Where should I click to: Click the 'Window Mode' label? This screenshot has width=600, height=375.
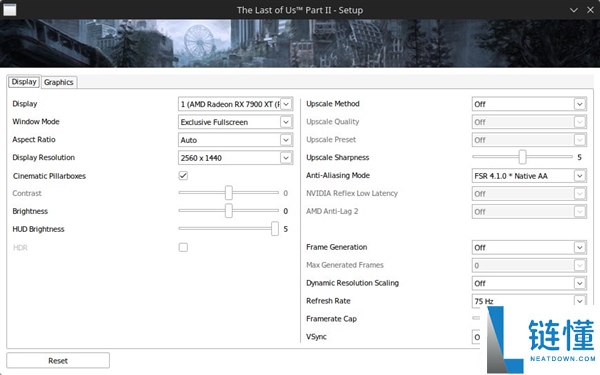(x=36, y=121)
